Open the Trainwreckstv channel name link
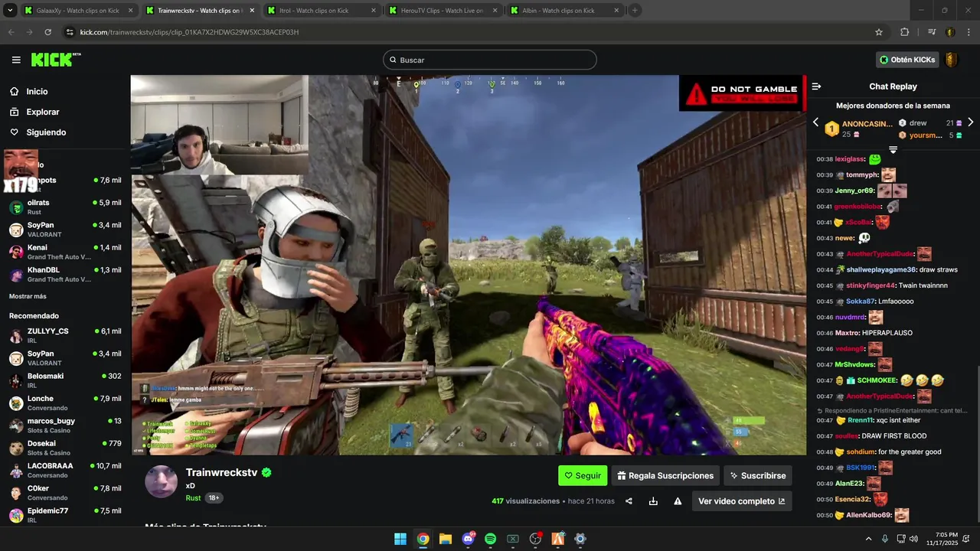This screenshot has height=551, width=980. pos(222,473)
